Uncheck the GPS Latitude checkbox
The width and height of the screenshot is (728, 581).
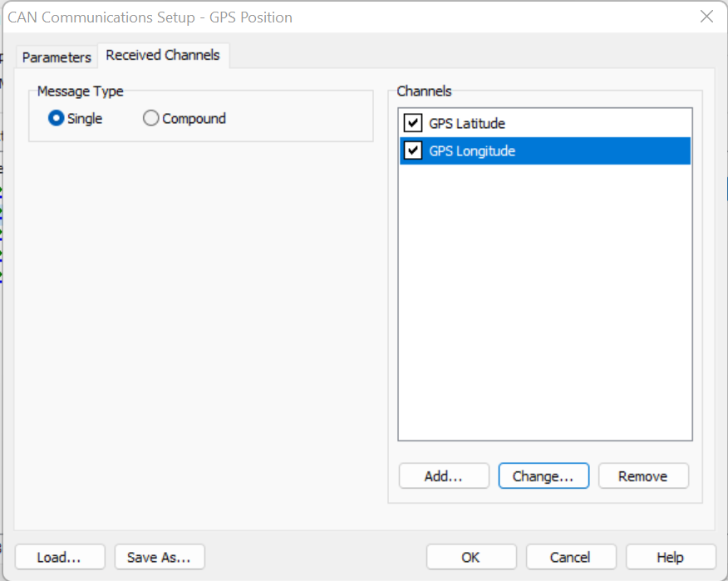[413, 124]
